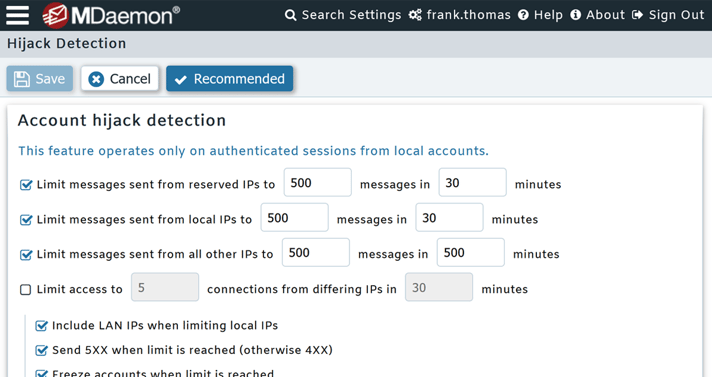Toggle limit messages from reserved IPs
The image size is (712, 377).
[x=26, y=184]
